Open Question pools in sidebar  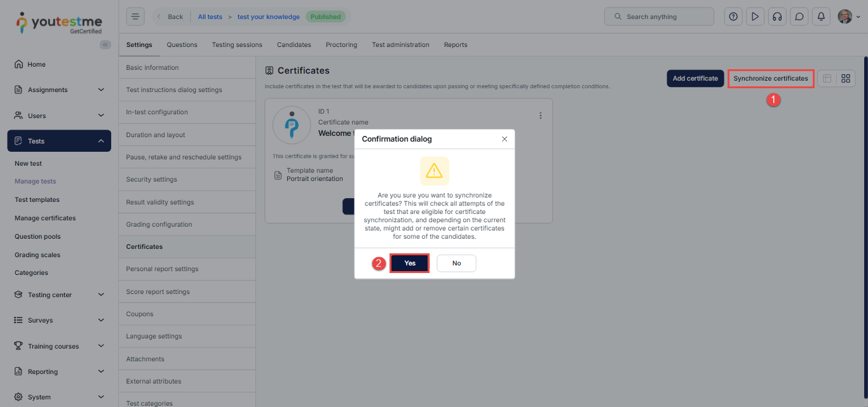click(38, 236)
